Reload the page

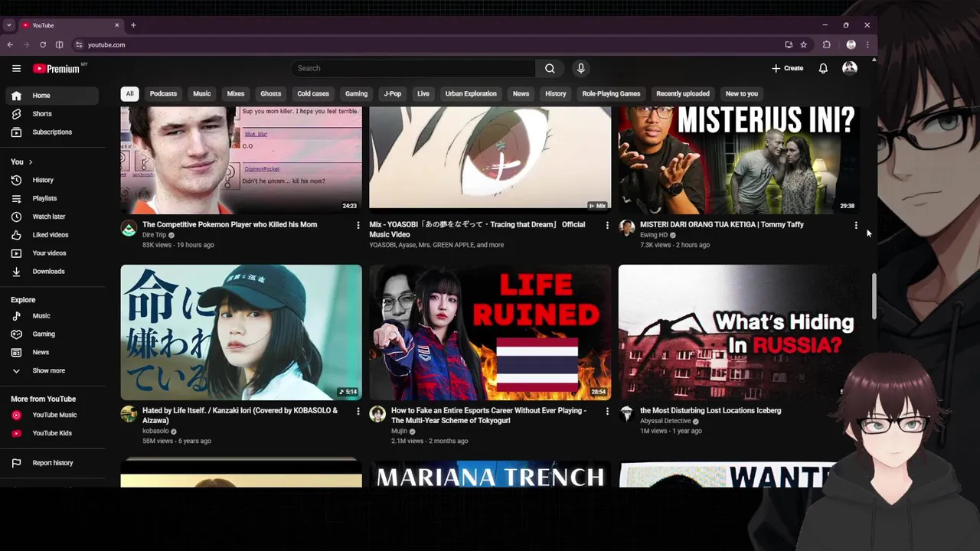(x=43, y=44)
